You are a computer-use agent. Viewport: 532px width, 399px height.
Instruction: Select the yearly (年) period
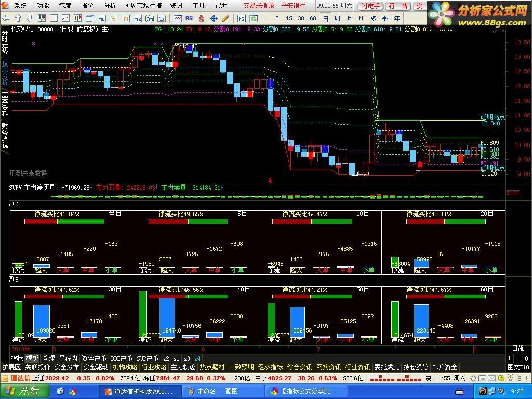point(397,18)
